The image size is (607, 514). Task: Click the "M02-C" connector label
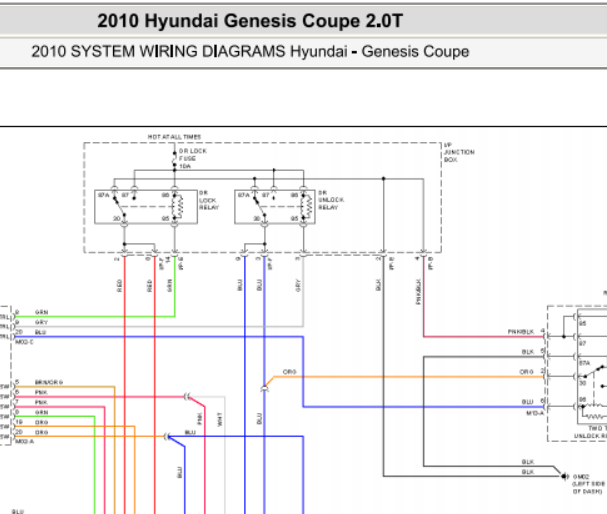[x=24, y=342]
